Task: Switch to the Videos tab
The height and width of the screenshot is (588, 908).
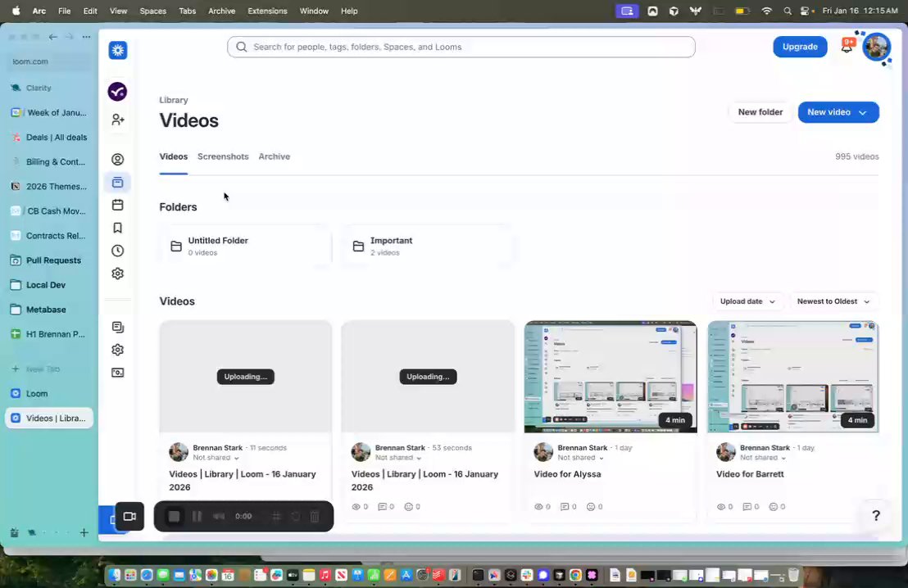Action: (174, 157)
